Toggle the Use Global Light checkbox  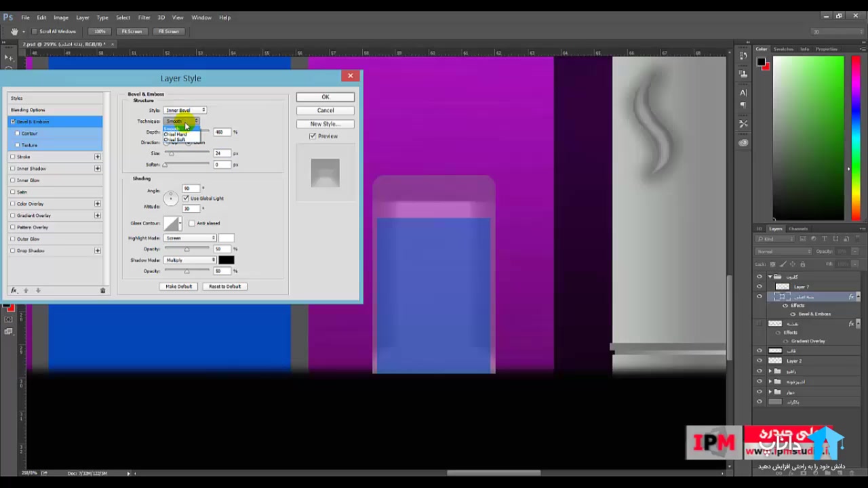click(x=186, y=198)
